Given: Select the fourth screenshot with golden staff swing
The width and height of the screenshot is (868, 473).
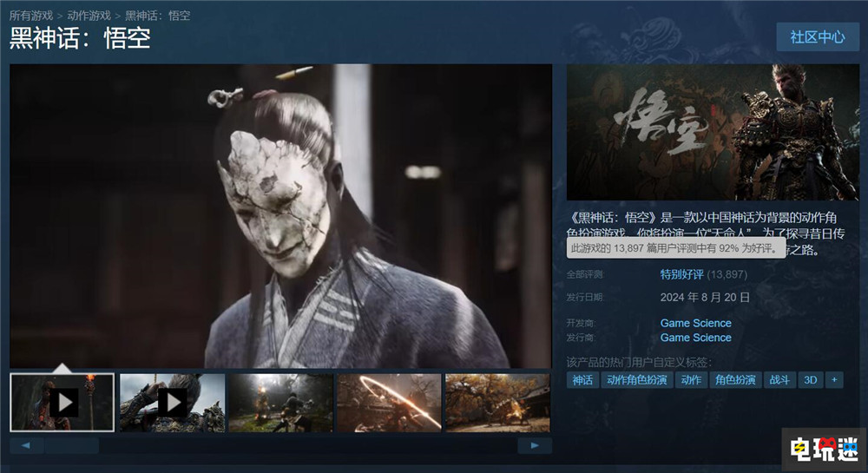Looking at the screenshot, I should [389, 402].
